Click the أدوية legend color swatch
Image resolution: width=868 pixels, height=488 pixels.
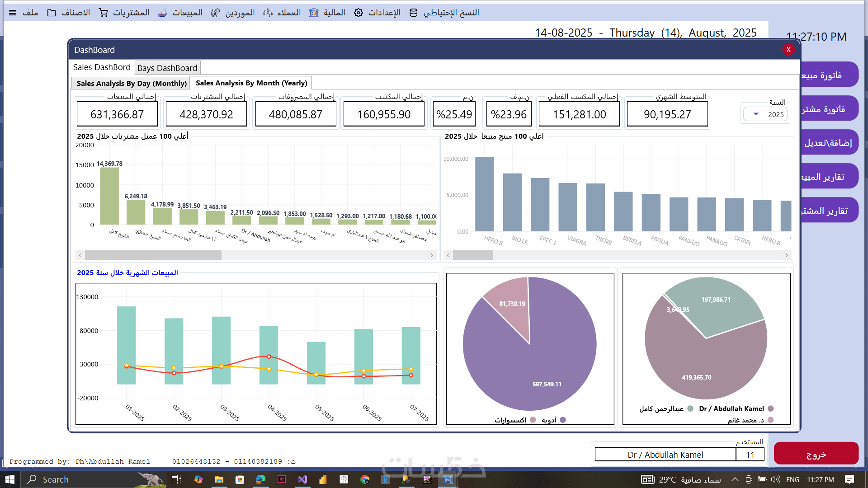[563, 420]
